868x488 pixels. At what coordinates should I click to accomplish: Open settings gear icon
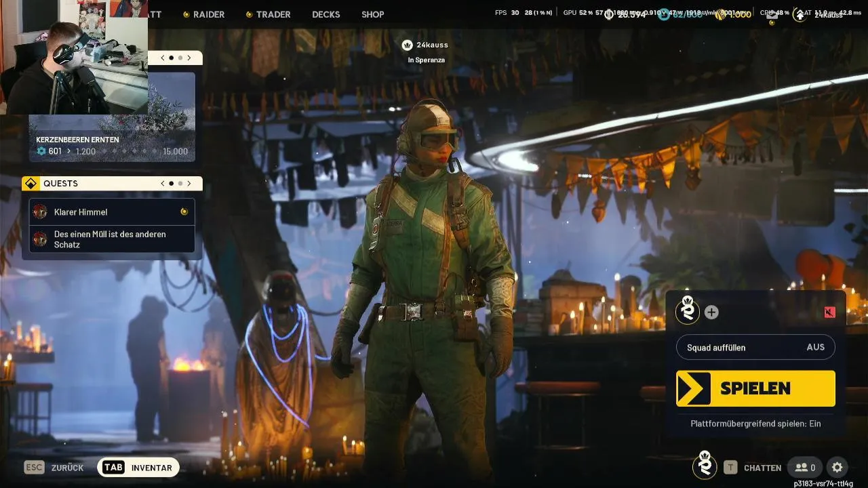pos(837,468)
